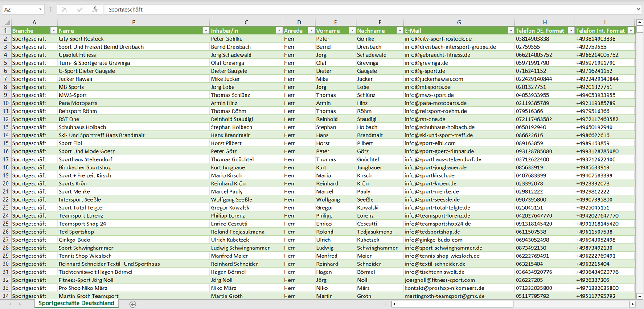Select the cell containing info@tedsportshop.de
Screen dimensions: 644x309
(432, 232)
